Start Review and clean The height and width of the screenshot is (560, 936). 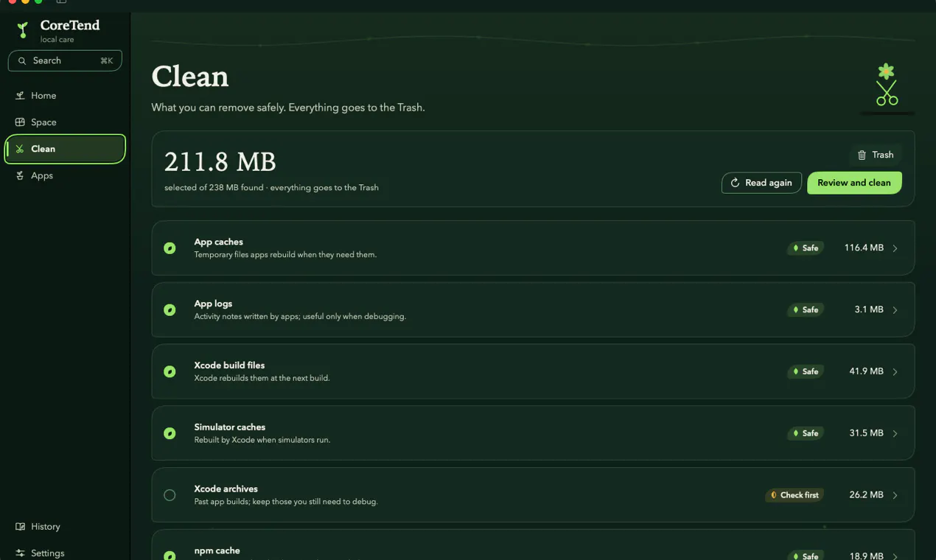(x=854, y=183)
